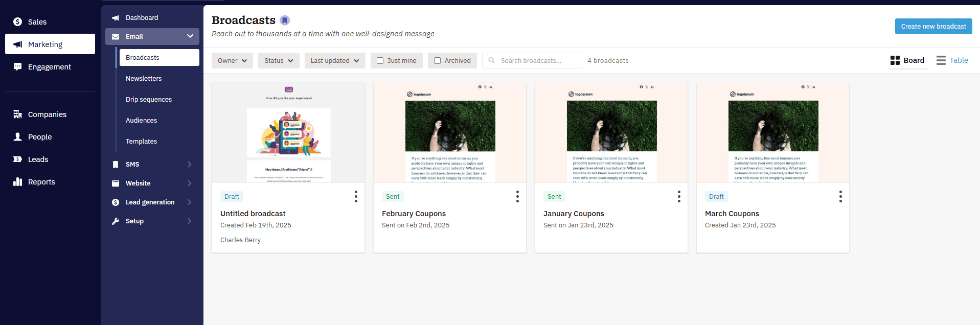980x325 pixels.
Task: Click the Search broadcasts input field
Action: pyautogui.click(x=537, y=61)
